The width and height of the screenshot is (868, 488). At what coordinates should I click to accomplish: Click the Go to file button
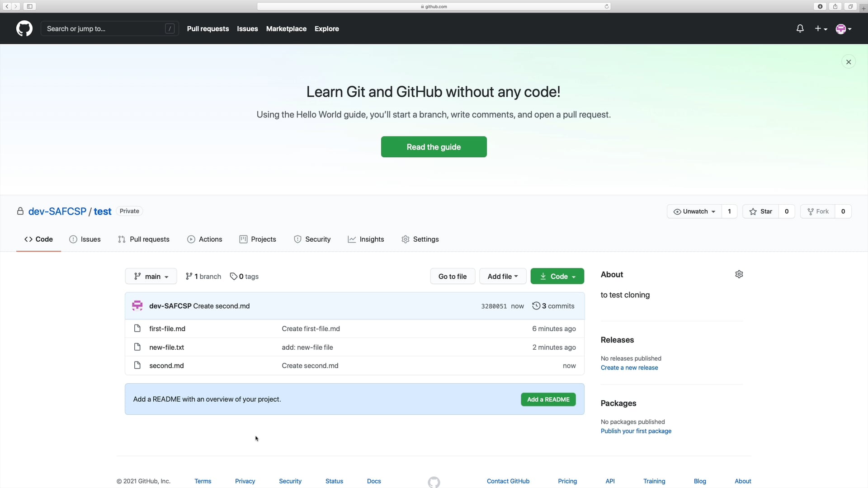453,277
